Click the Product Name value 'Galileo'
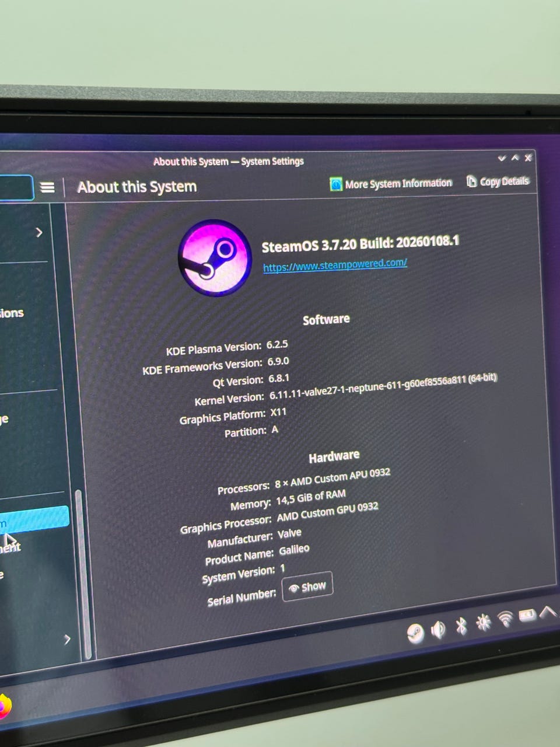The image size is (560, 747). pyautogui.click(x=294, y=550)
